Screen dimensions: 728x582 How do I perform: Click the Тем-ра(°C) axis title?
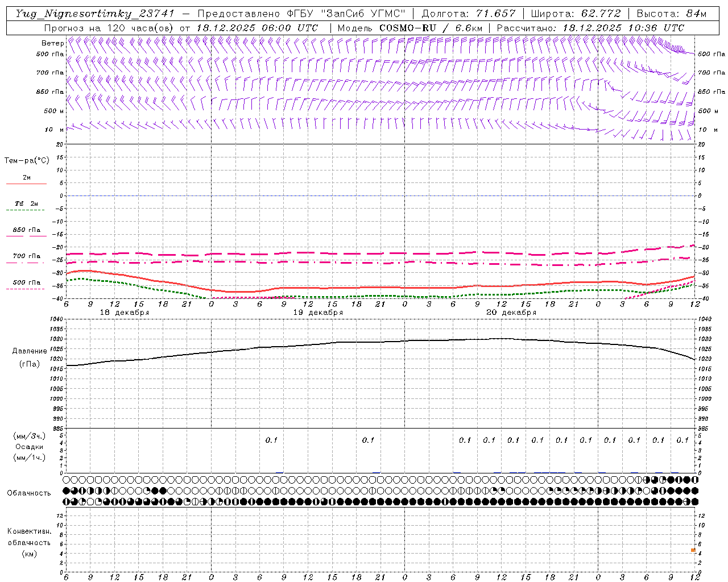[x=27, y=161]
